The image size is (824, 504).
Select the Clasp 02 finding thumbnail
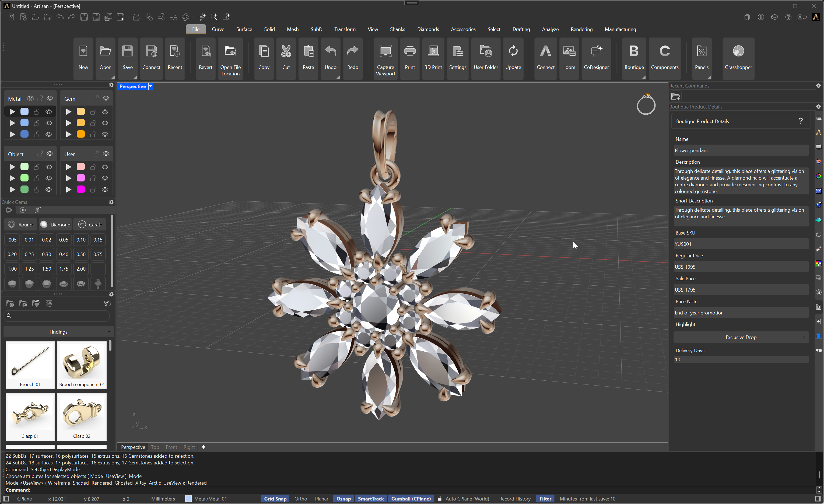[82, 417]
